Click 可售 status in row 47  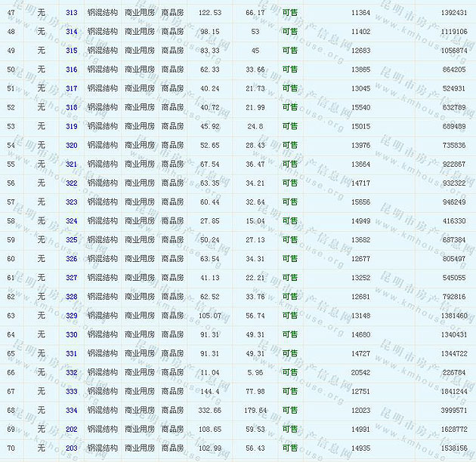(x=289, y=13)
